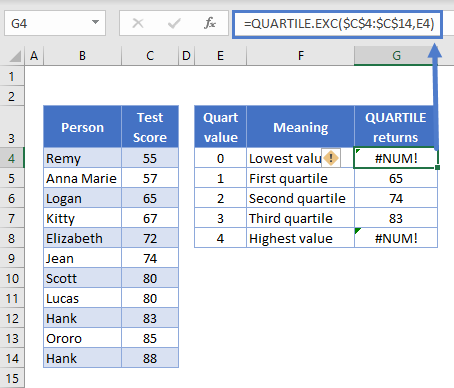
Task: Select the Third quartile cell
Action: coord(301,218)
